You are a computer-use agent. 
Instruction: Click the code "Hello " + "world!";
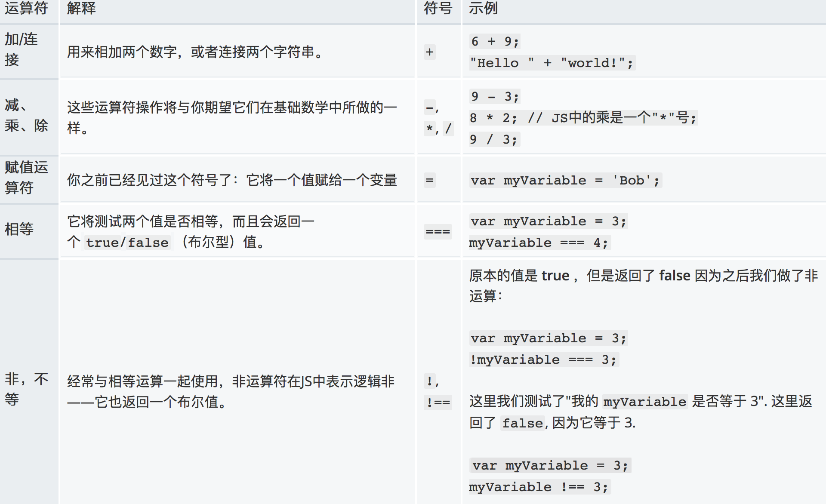(x=552, y=63)
